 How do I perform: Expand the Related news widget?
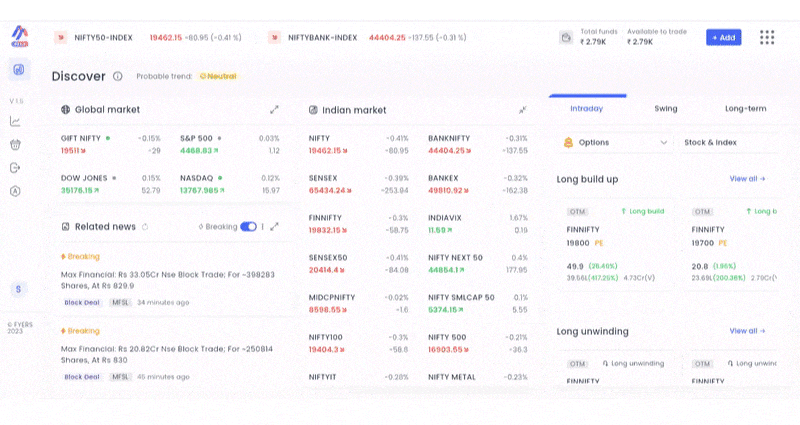[x=274, y=227]
